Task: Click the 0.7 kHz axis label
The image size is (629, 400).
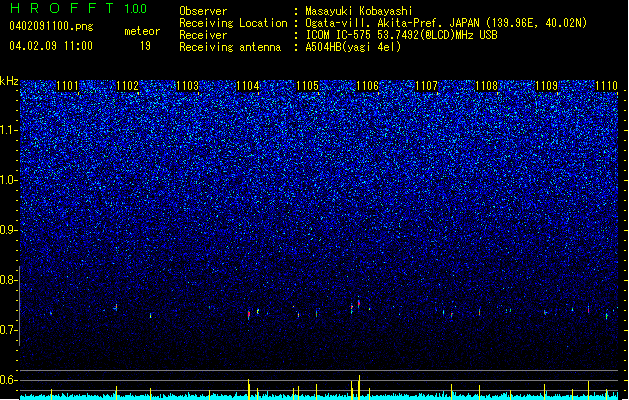Action: (x=8, y=330)
